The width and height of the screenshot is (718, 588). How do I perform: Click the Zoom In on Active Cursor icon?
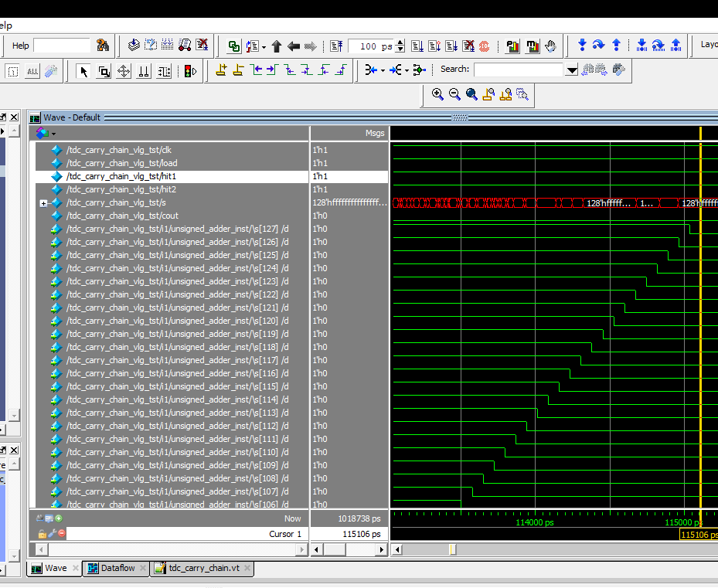tap(488, 94)
